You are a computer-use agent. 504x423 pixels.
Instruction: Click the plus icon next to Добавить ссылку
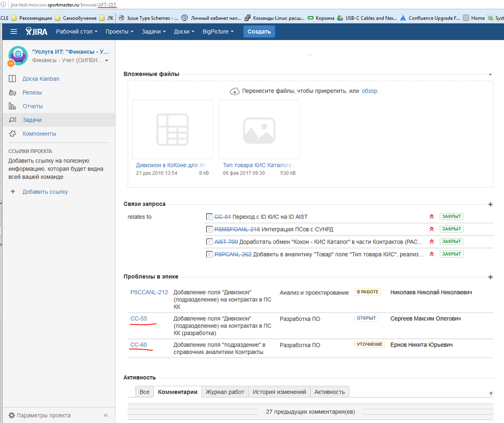click(x=13, y=192)
